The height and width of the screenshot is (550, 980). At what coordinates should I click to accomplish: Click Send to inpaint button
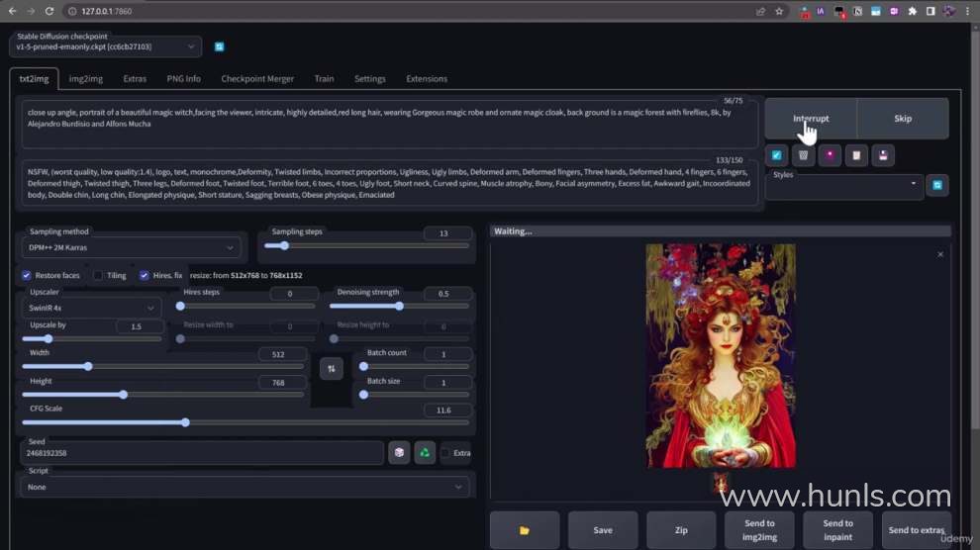838,530
